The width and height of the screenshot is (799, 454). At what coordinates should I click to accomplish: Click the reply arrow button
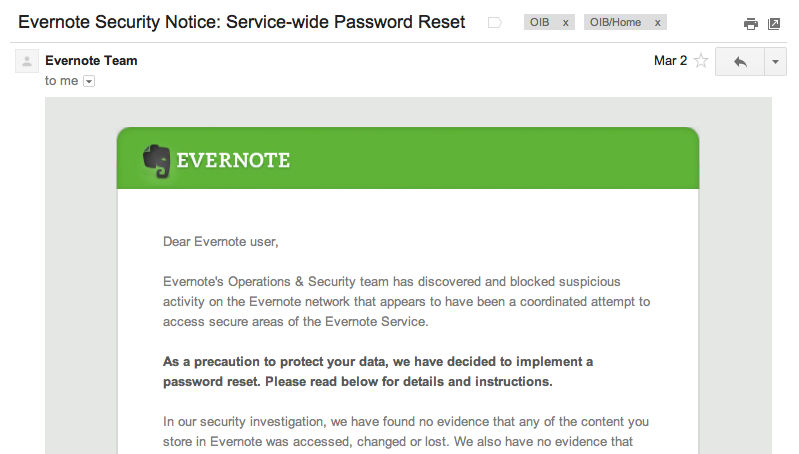pyautogui.click(x=740, y=61)
